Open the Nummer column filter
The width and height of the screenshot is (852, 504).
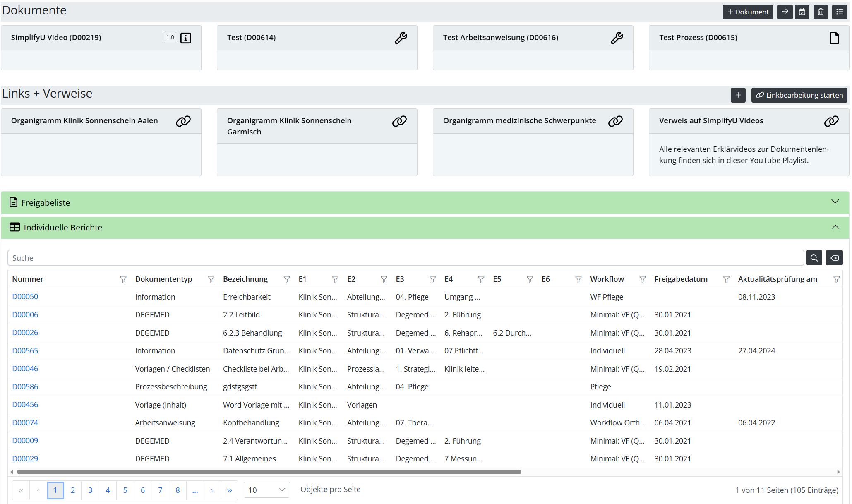(x=123, y=279)
